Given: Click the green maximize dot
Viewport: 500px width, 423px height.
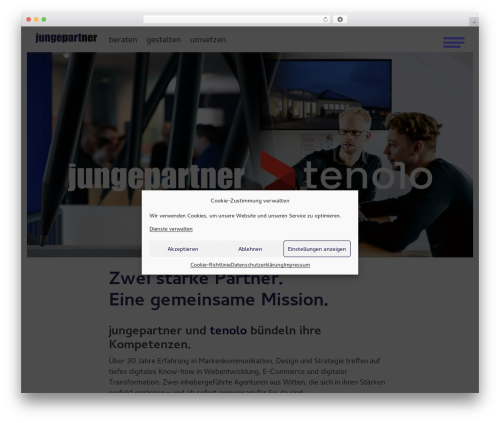Looking at the screenshot, I should [44, 20].
